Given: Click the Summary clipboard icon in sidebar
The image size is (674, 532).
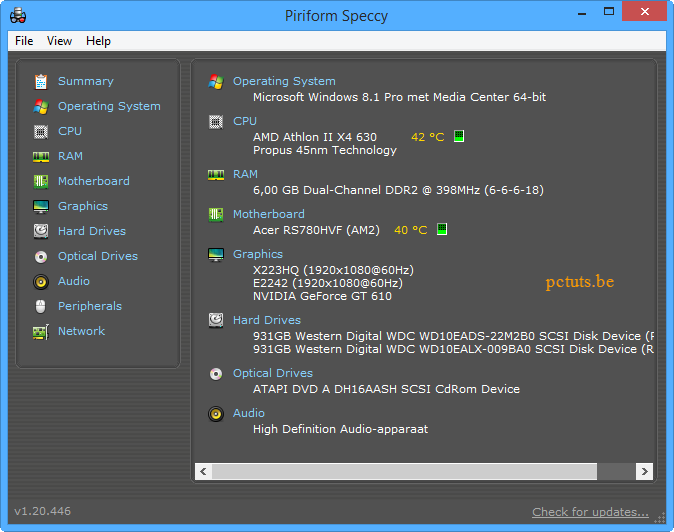Looking at the screenshot, I should 41,81.
